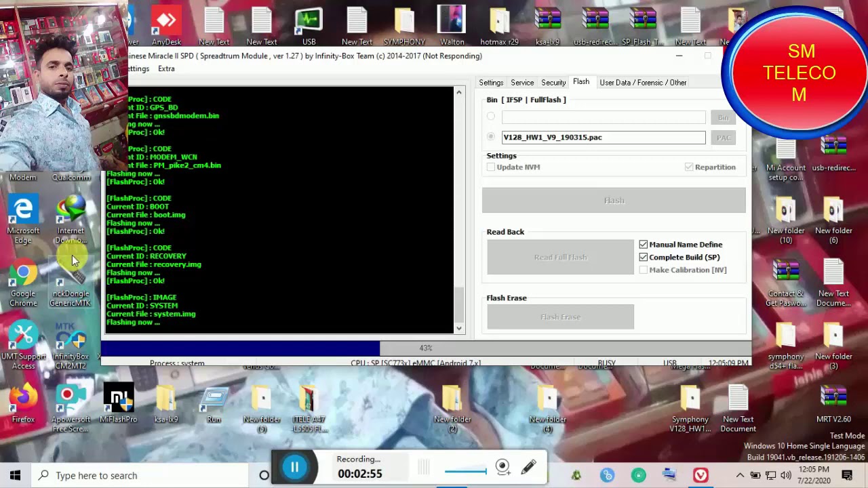The image size is (868, 488).
Task: Toggle the Repartition checkbox
Action: point(689,167)
